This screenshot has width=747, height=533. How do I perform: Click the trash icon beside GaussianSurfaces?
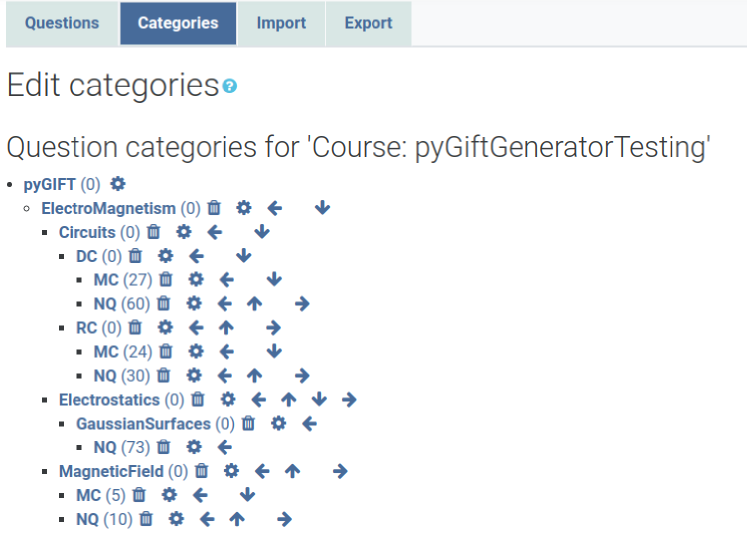[248, 424]
